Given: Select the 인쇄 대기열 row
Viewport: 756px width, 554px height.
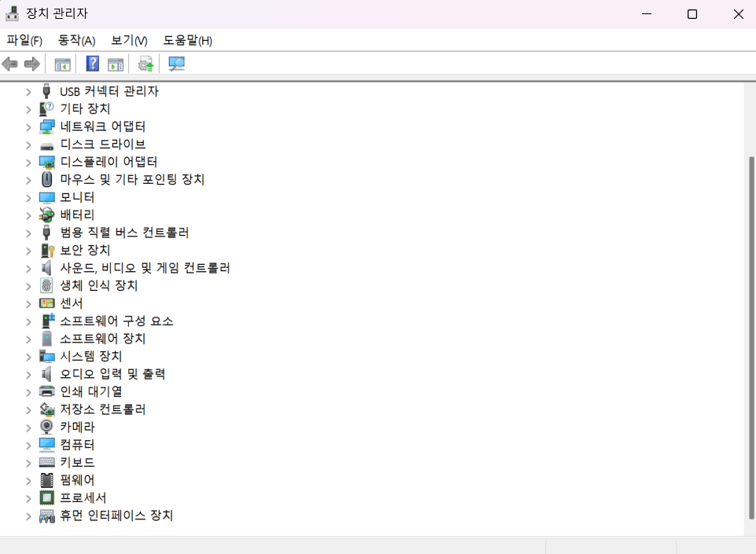Looking at the screenshot, I should pyautogui.click(x=90, y=391).
